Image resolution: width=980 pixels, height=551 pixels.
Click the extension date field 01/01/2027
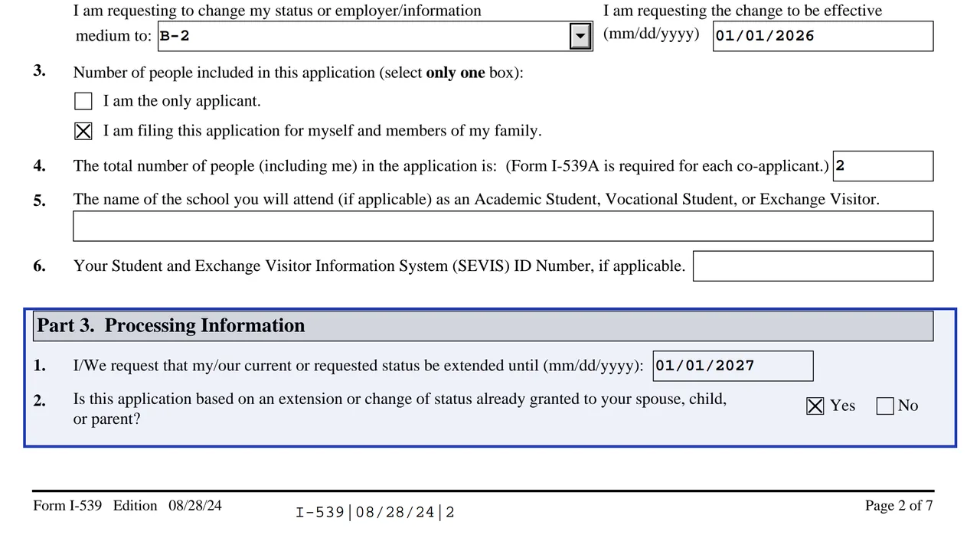(733, 366)
